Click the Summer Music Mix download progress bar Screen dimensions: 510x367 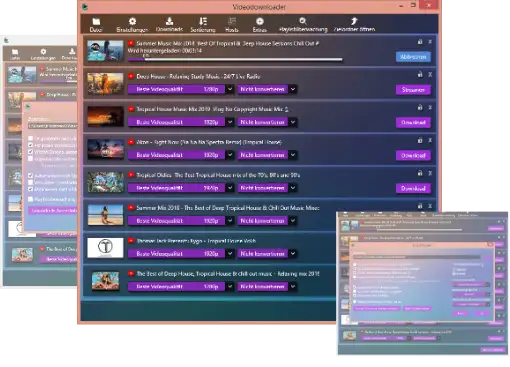tap(235, 60)
